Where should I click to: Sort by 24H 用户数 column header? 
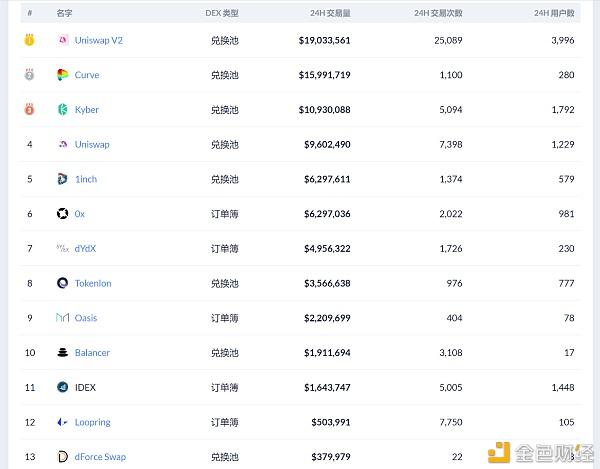pos(554,13)
